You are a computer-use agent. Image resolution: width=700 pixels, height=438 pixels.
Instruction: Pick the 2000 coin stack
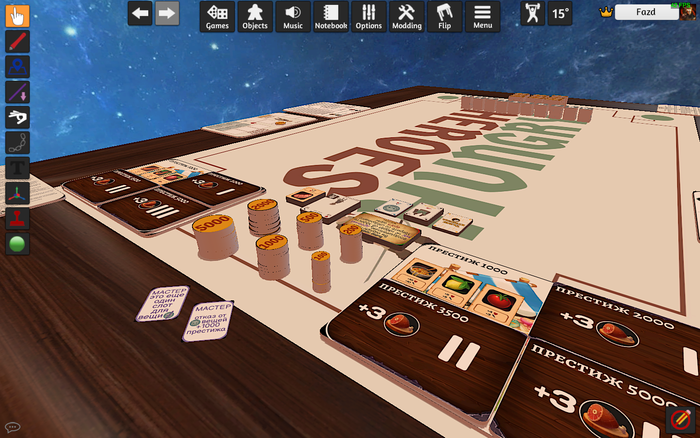(263, 217)
